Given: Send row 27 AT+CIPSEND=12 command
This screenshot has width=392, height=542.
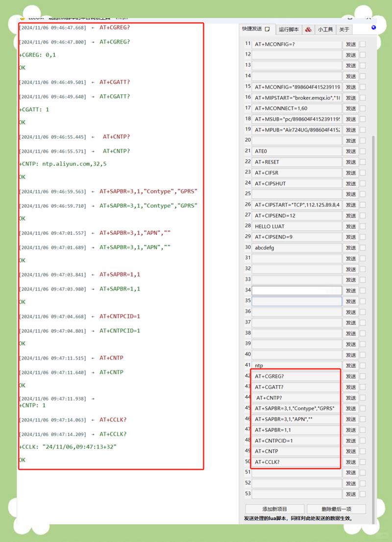Looking at the screenshot, I should pos(351,215).
